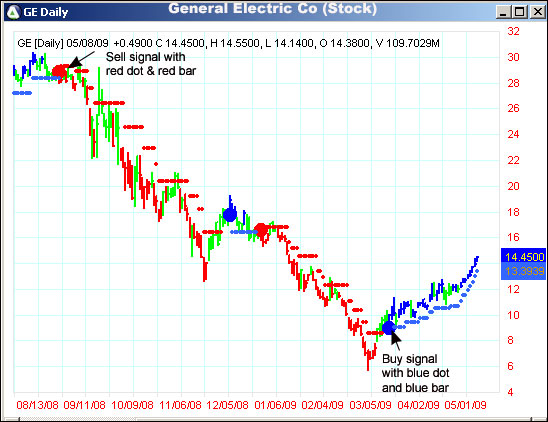The image size is (548, 422).
Task: Click the blue buy dot near 12/05/08
Action: 230,214
